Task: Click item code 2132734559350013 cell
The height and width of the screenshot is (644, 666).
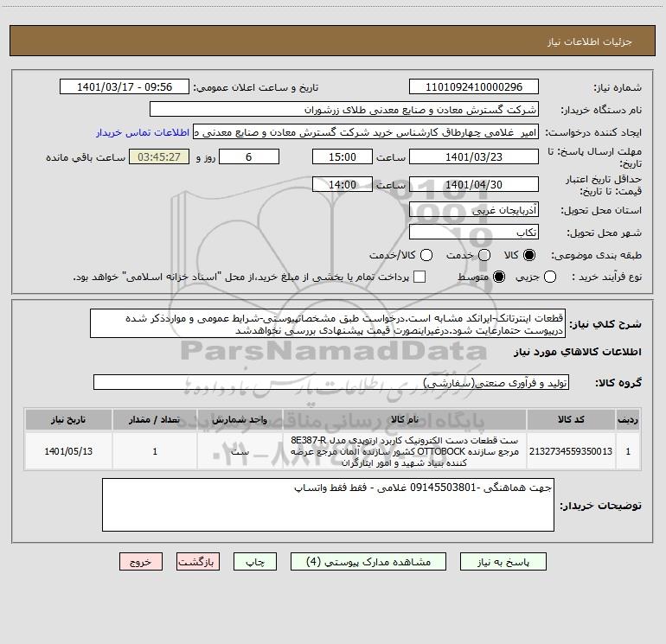Action: (x=571, y=451)
